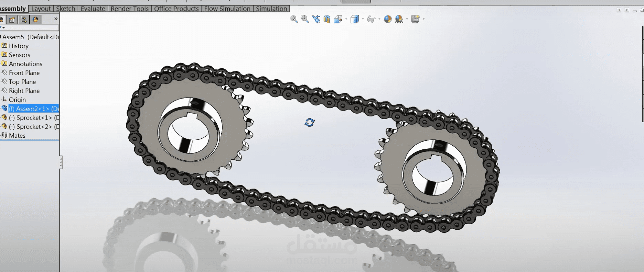This screenshot has height=272, width=644.
Task: Click the Display Style cube icon
Action: (355, 19)
